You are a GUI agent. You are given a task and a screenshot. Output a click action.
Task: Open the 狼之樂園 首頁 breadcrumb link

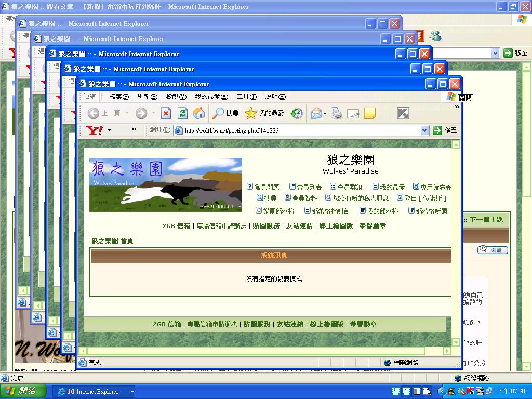[x=112, y=241]
